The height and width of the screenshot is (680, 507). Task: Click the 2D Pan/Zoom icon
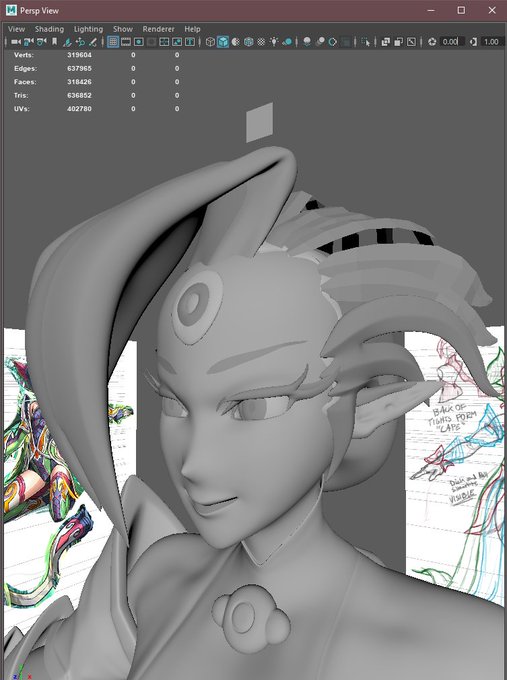tap(80, 42)
